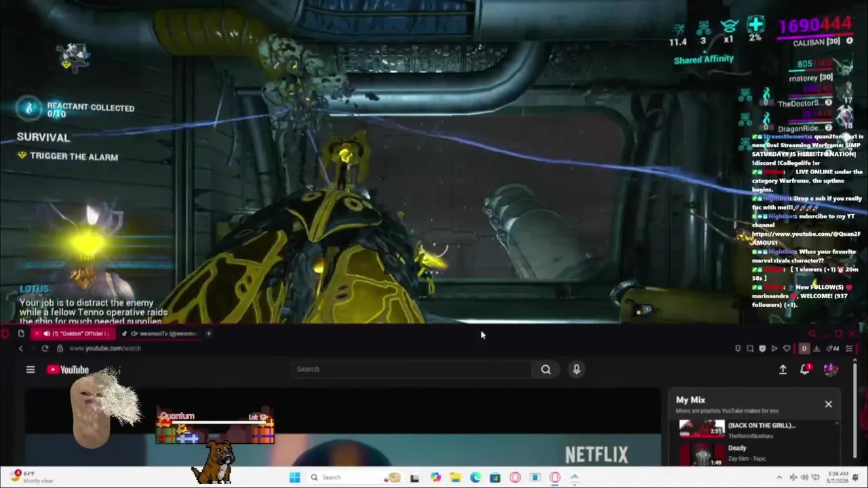868x488 pixels.
Task: Click the YouTube logo
Action: click(68, 369)
